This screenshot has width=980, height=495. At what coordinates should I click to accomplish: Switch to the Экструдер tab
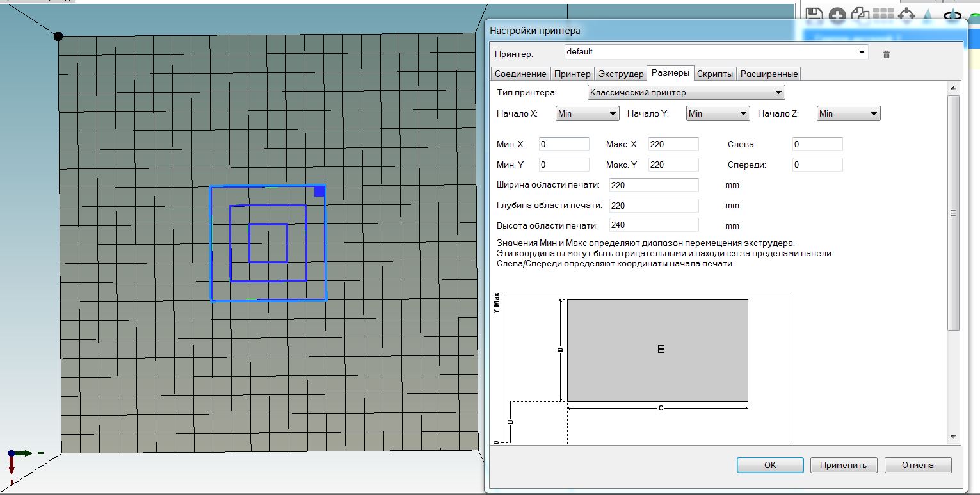(x=620, y=74)
